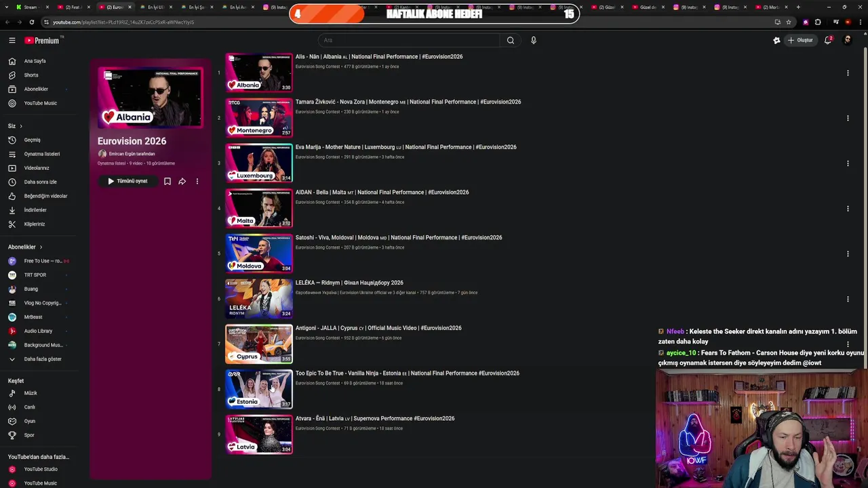Open Too Epic To Be True Estonia title
This screenshot has height=488, width=868.
pos(408,373)
